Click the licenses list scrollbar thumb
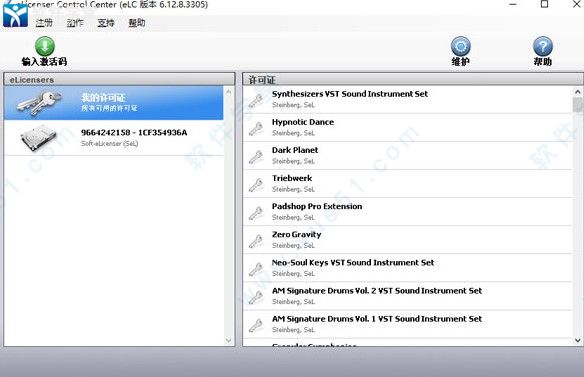The width and height of the screenshot is (584, 377). (578, 105)
